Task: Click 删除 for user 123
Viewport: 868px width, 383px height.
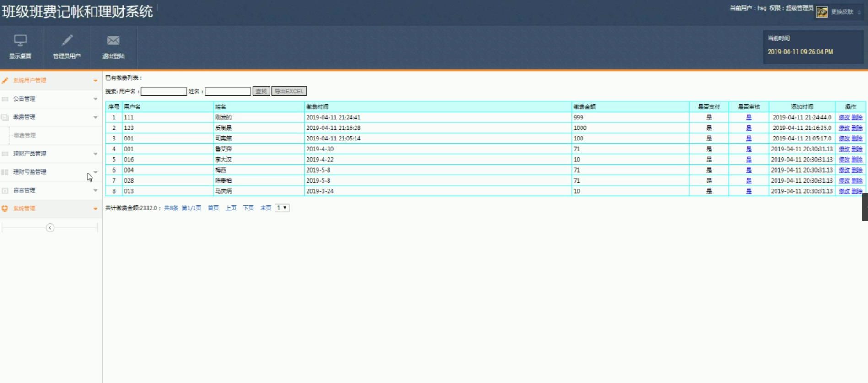Action: tap(857, 128)
